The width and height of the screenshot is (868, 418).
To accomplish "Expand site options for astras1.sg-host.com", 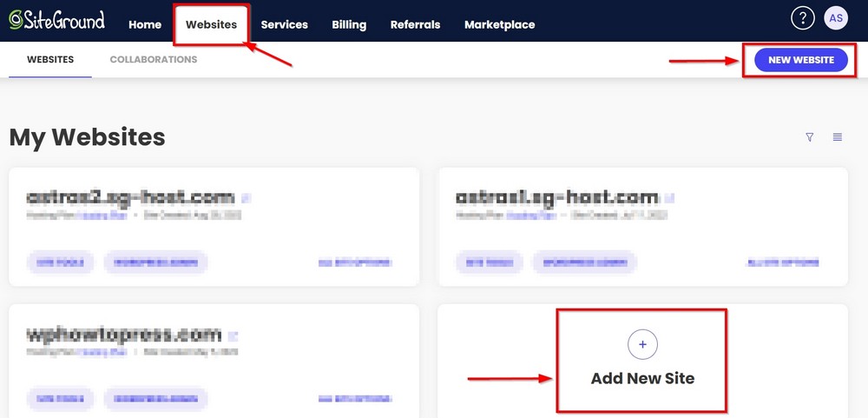I will pyautogui.click(x=783, y=262).
